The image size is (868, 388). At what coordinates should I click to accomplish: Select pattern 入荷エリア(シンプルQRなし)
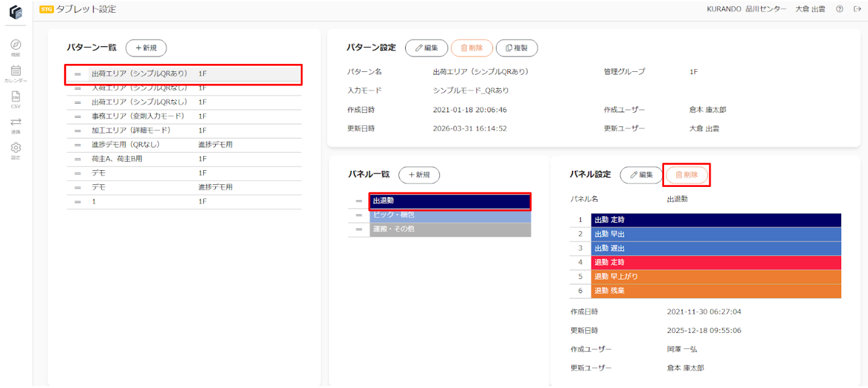(184, 88)
